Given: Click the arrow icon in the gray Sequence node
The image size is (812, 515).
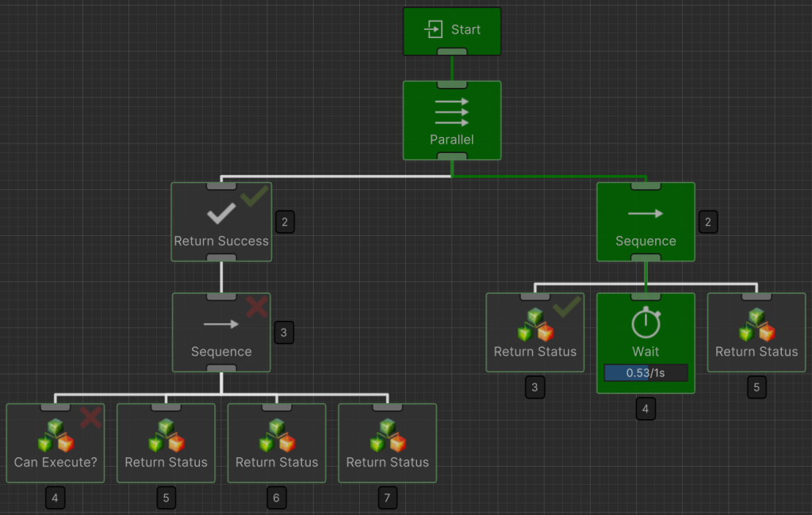Looking at the screenshot, I should point(220,324).
